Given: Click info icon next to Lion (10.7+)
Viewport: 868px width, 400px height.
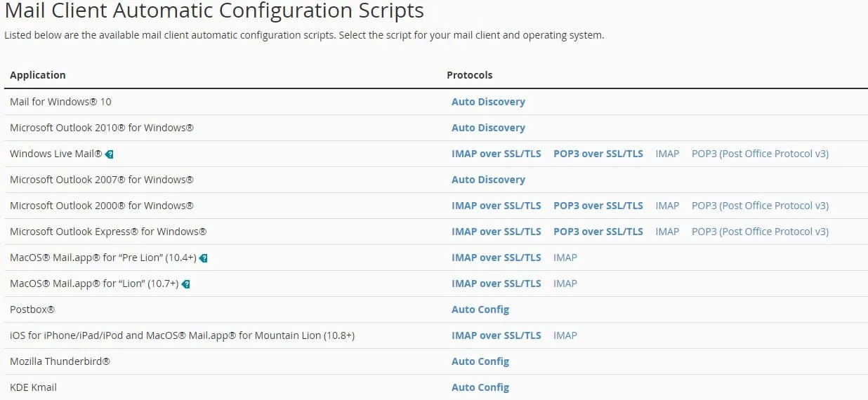Looking at the screenshot, I should coord(186,284).
